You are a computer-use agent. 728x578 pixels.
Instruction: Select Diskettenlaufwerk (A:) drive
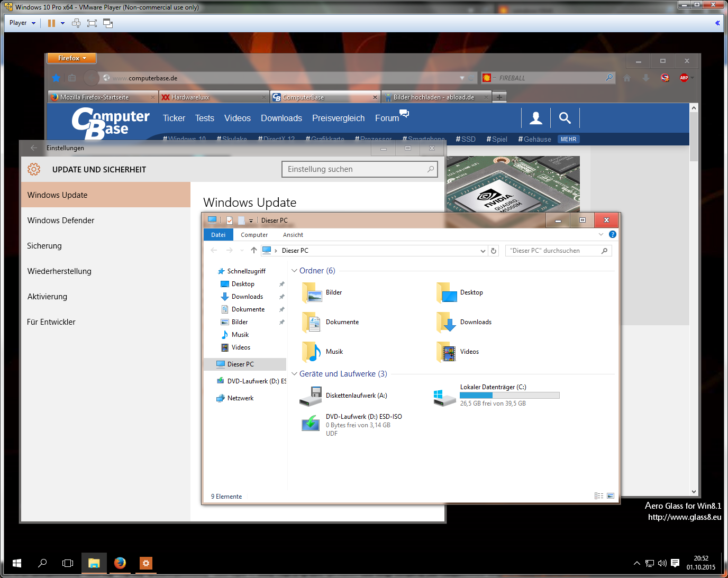click(x=343, y=396)
